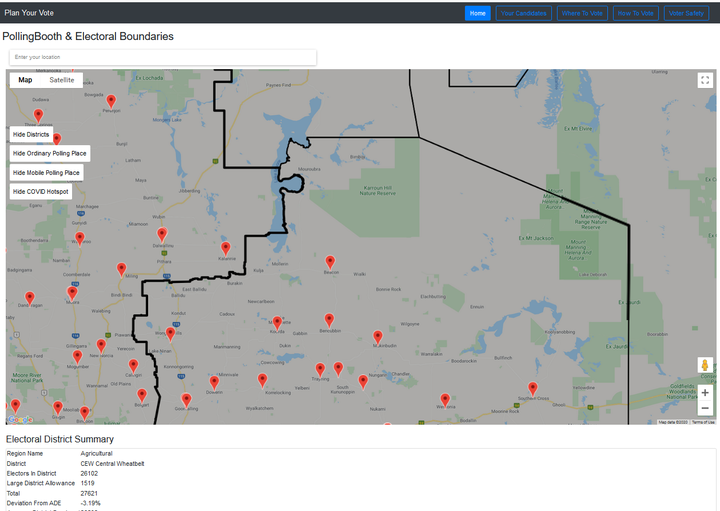Hide mobile polling place markers

click(x=46, y=172)
